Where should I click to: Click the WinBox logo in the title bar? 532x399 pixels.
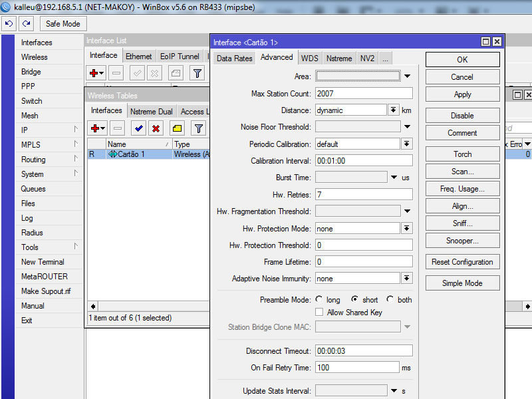point(6,7)
